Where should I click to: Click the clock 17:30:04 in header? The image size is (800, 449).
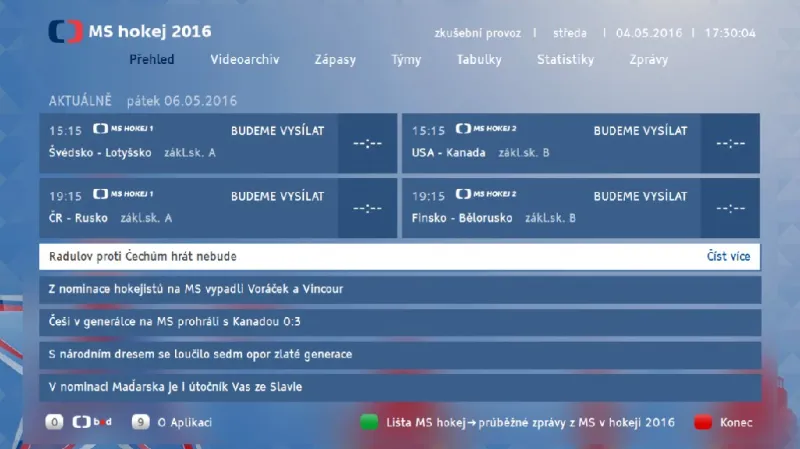pos(730,33)
